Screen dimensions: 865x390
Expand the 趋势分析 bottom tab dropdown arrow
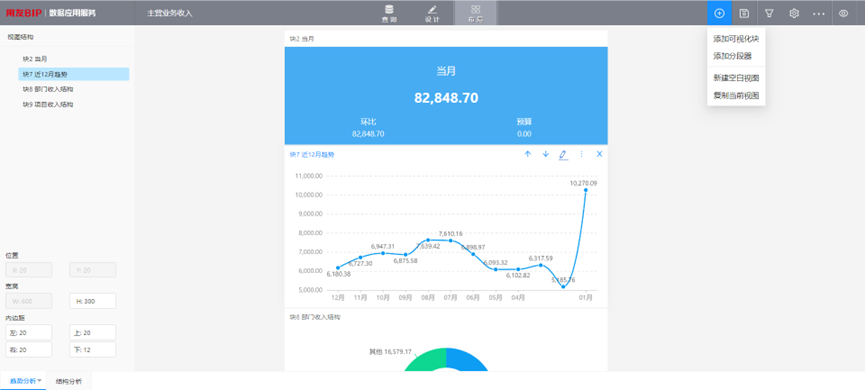coord(40,381)
